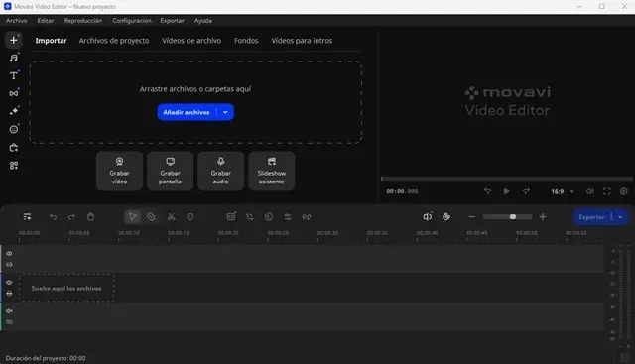
Task: Open the More tools grid icon
Action: pyautogui.click(x=13, y=166)
